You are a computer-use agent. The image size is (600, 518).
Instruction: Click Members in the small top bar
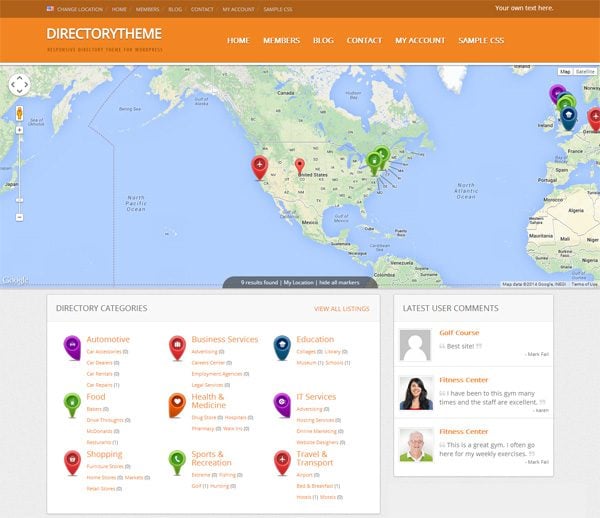[147, 9]
